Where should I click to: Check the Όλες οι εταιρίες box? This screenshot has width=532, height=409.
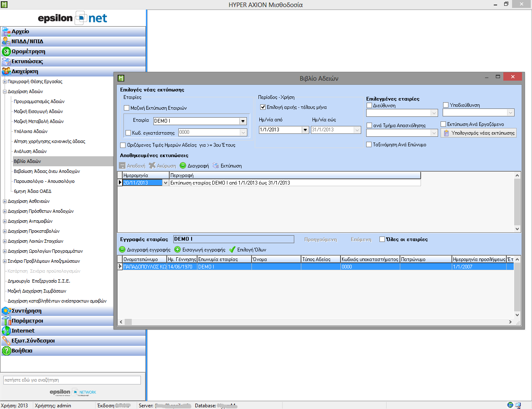tap(382, 239)
